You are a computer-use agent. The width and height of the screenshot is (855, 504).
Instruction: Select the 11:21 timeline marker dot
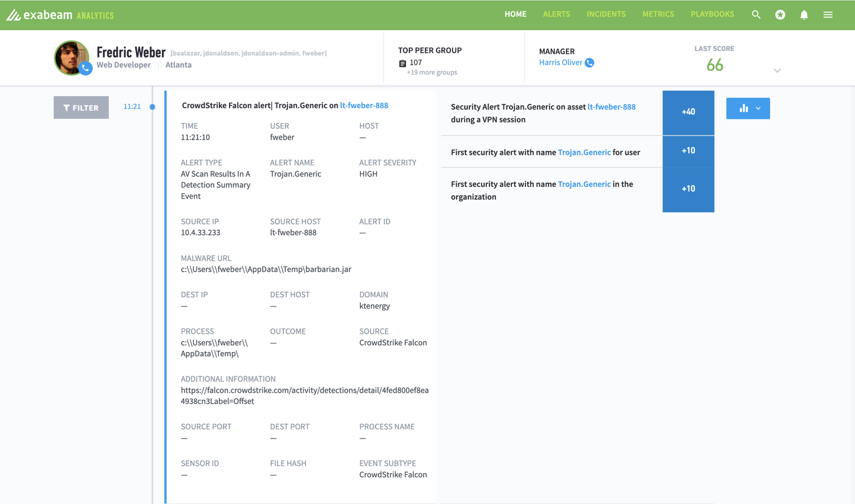click(152, 106)
